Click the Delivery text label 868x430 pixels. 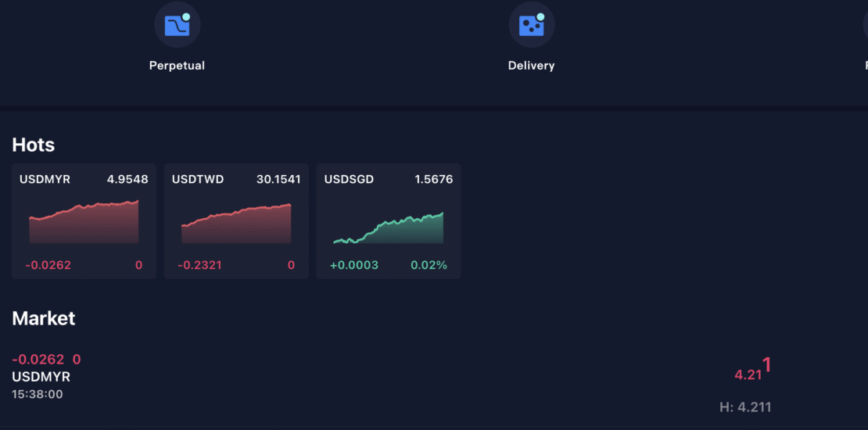531,66
